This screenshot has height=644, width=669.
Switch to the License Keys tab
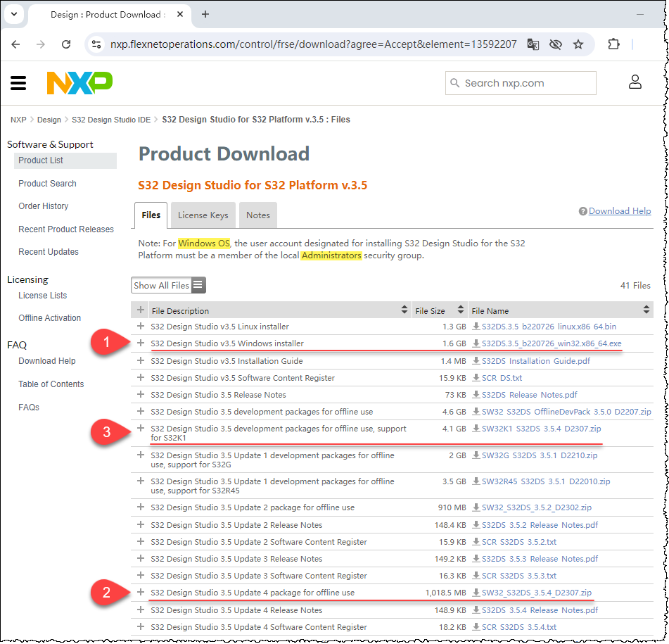pos(203,215)
